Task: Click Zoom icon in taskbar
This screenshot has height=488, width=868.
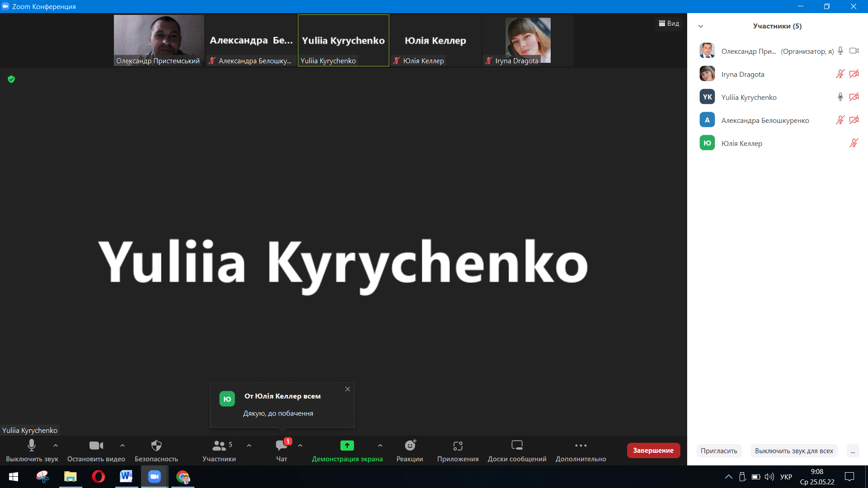Action: [155, 477]
